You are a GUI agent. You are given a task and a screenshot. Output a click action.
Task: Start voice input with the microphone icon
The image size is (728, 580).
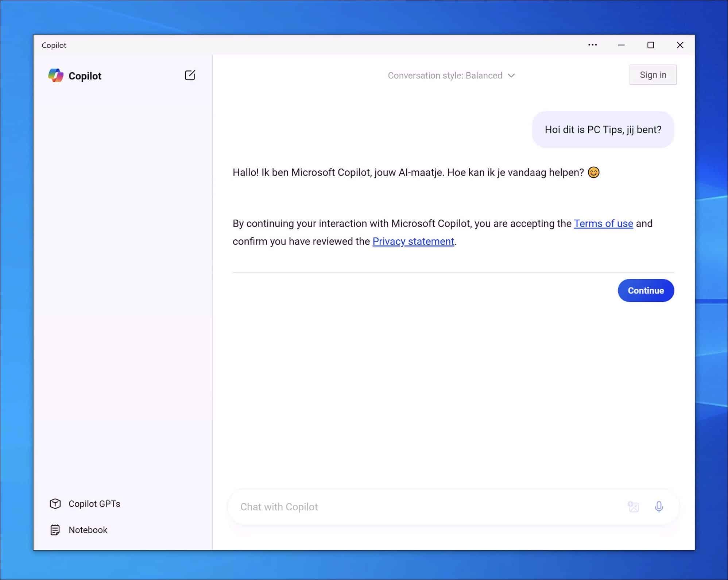click(x=659, y=507)
